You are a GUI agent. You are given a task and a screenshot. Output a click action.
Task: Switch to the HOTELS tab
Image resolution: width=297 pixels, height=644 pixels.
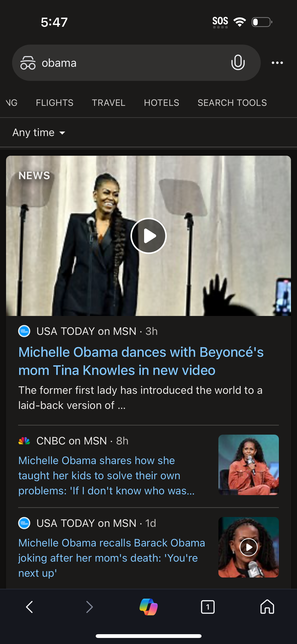(x=162, y=103)
